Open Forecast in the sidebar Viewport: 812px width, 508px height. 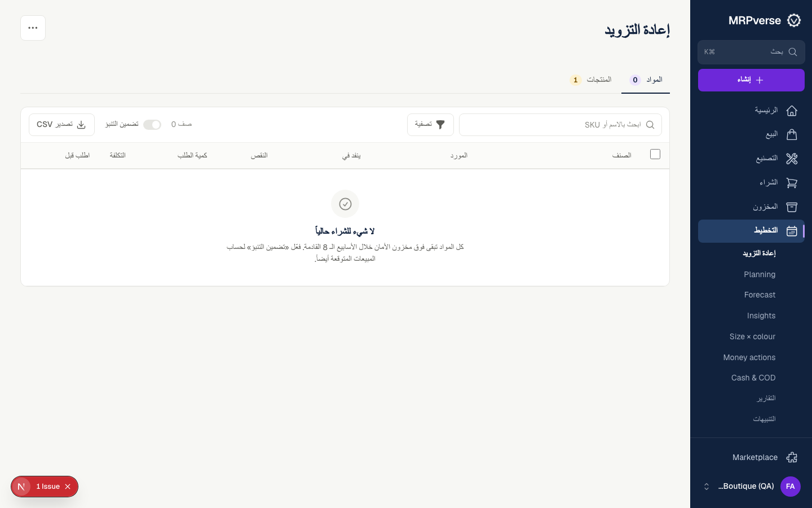pyautogui.click(x=760, y=295)
